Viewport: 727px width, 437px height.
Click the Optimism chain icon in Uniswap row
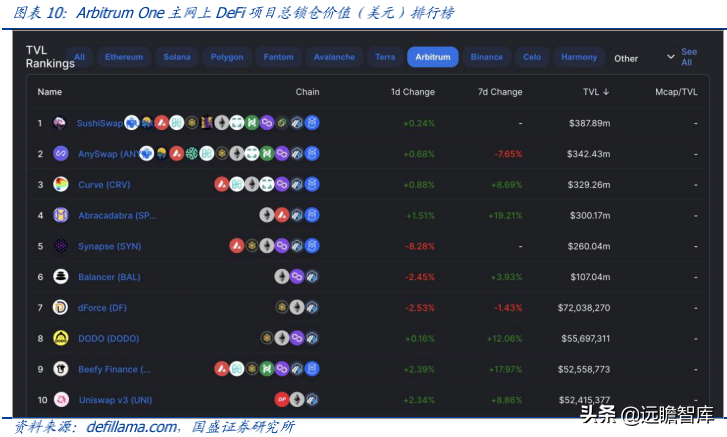[282, 399]
